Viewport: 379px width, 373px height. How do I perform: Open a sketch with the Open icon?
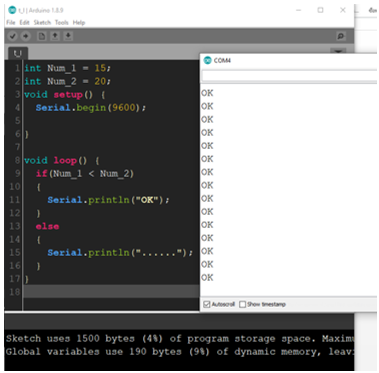55,36
